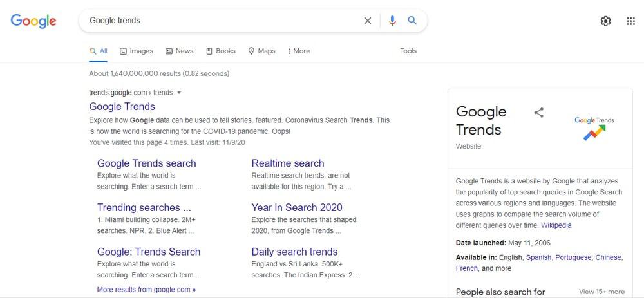644x298 pixels.
Task: Switch to the Images tab
Action: [137, 51]
